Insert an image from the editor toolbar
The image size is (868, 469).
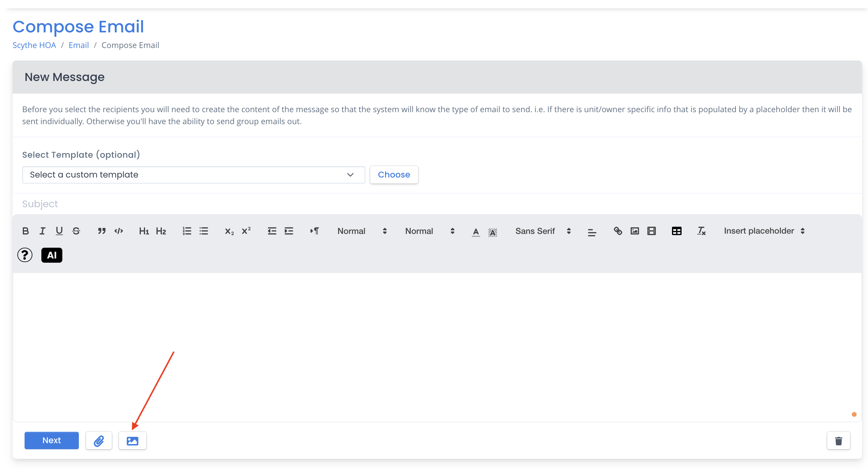click(635, 231)
